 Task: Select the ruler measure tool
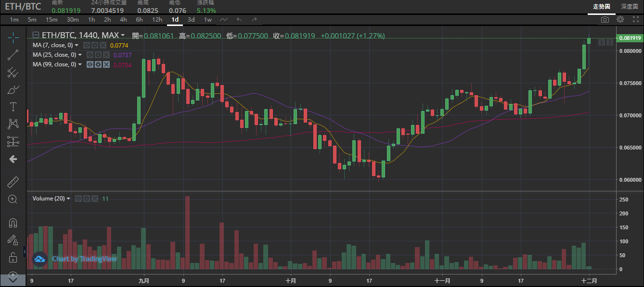13,182
